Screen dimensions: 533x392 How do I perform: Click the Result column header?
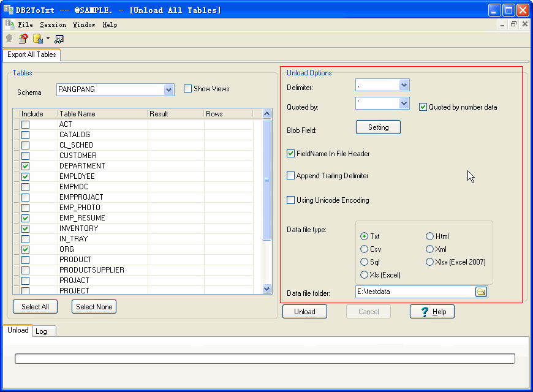(176, 114)
